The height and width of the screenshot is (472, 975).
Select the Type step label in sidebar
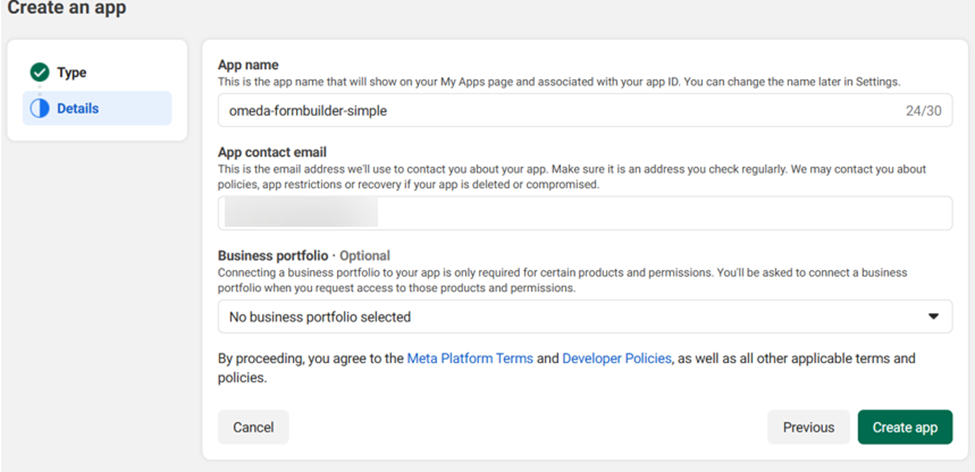72,72
